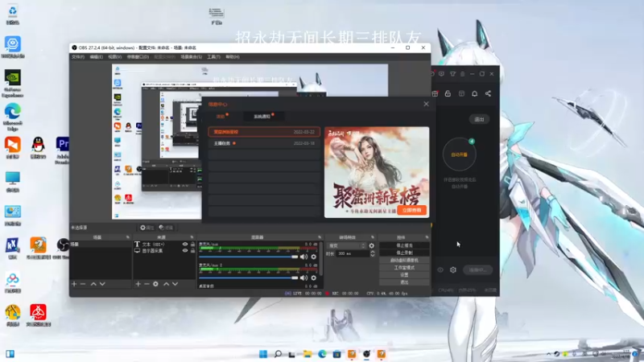Viewport: 644px width, 362px height.
Task: Open File Explorer from the taskbar
Action: [308, 354]
